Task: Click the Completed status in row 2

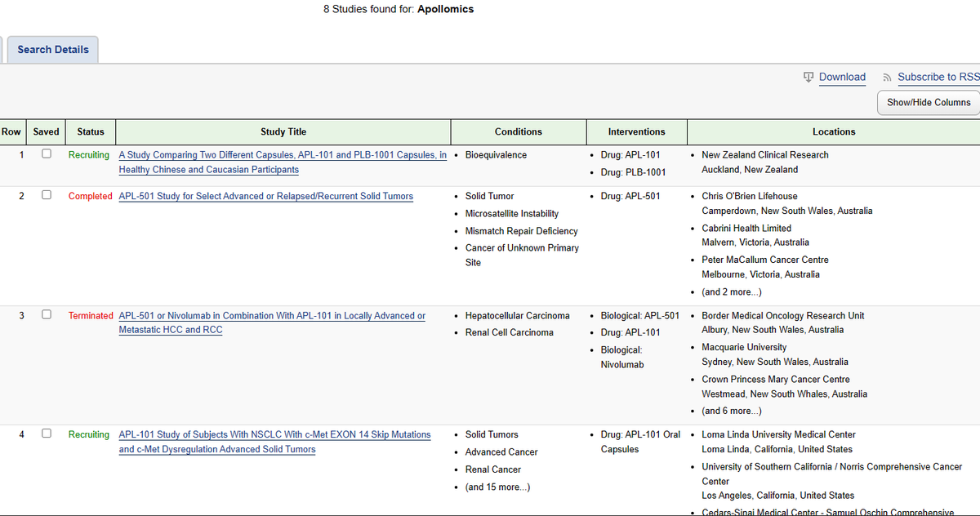Action: tap(91, 196)
